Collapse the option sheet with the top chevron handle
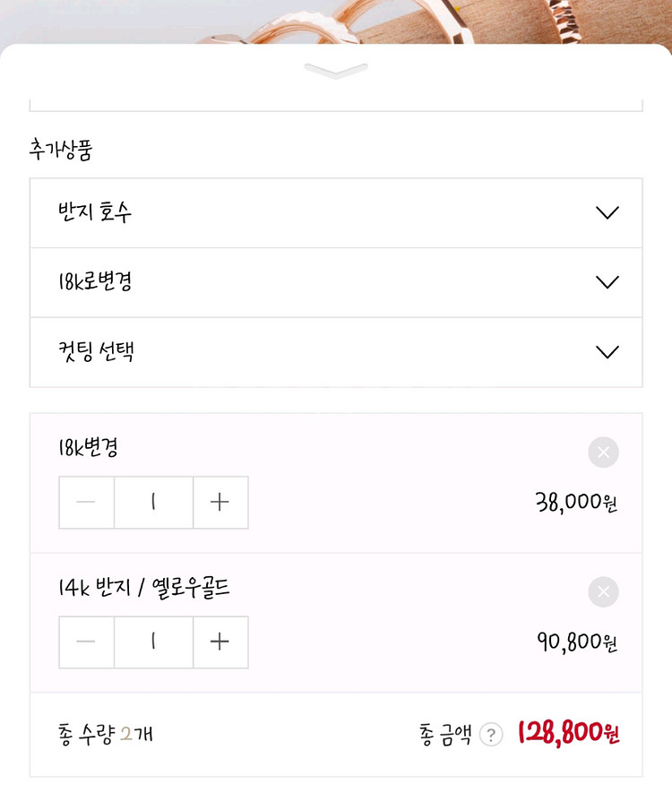Viewport: 672px width, 793px height. [x=336, y=71]
